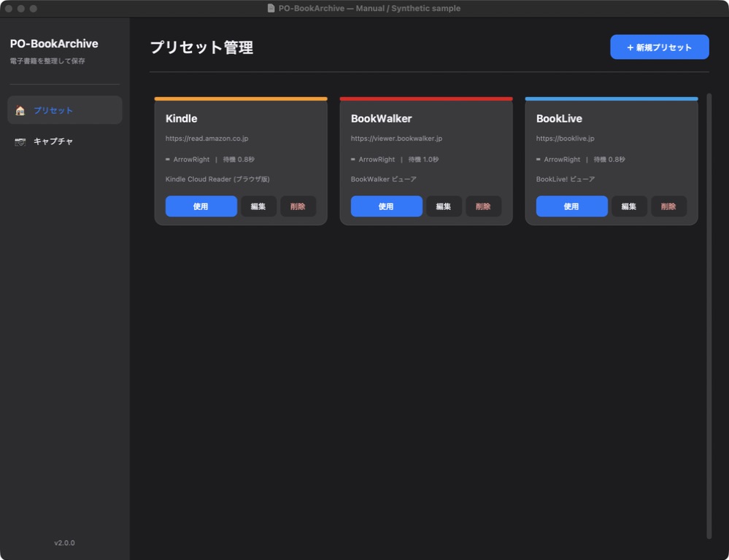Delete the BookWalker preset (削除)
The image size is (729, 560).
point(484,206)
